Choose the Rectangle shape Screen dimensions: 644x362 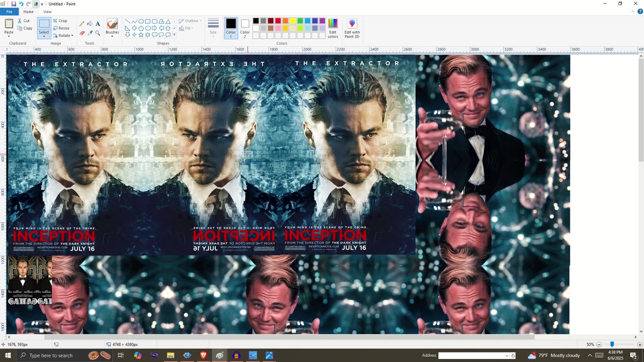click(148, 22)
